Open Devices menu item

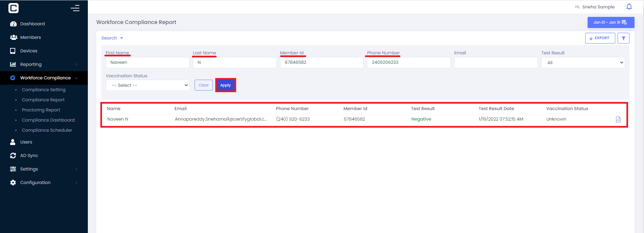click(29, 51)
